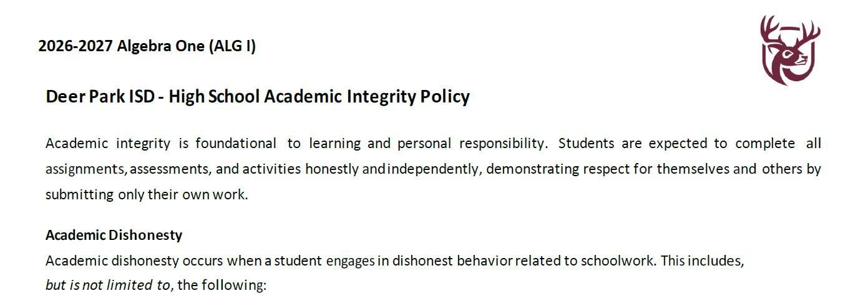868x303 pixels.
Task: Click the deer mascot logo
Action: (790, 50)
